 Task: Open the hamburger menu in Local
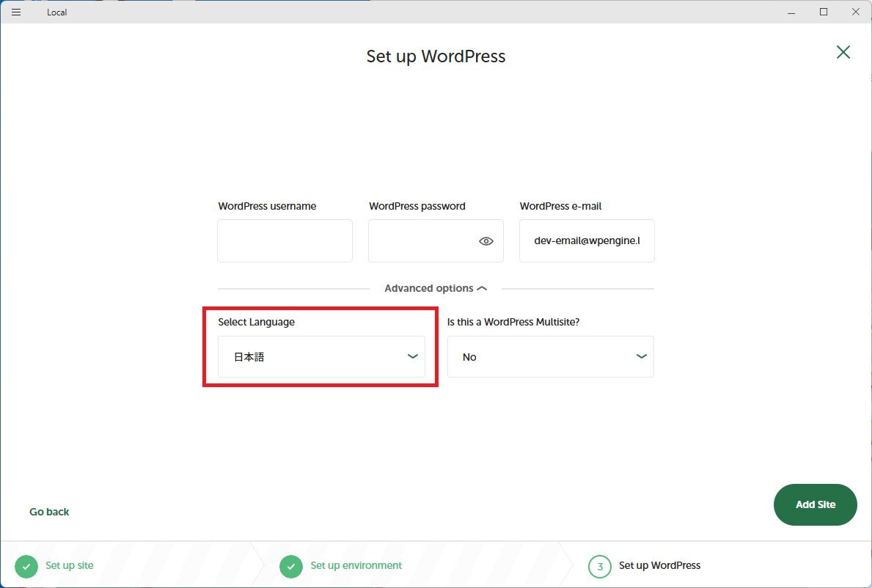(16, 12)
